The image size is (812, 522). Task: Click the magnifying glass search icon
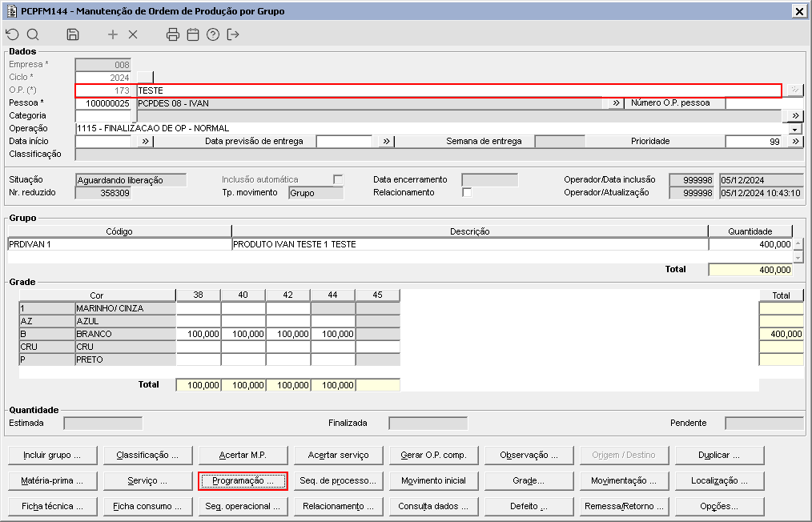pyautogui.click(x=33, y=34)
